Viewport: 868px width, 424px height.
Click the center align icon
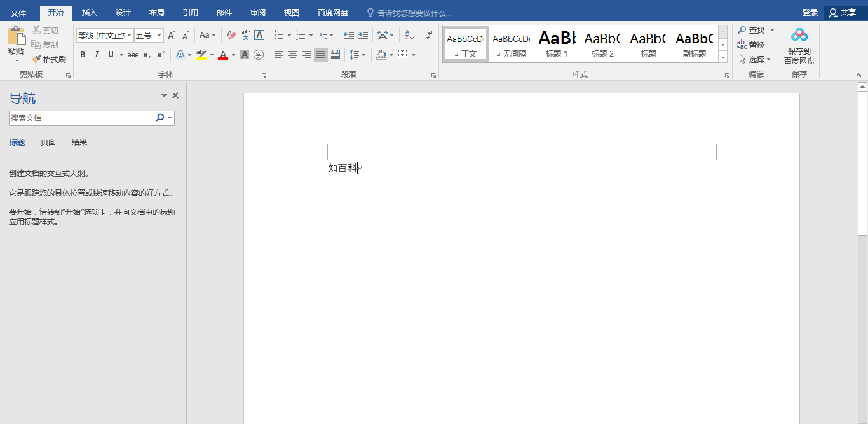[x=293, y=55]
